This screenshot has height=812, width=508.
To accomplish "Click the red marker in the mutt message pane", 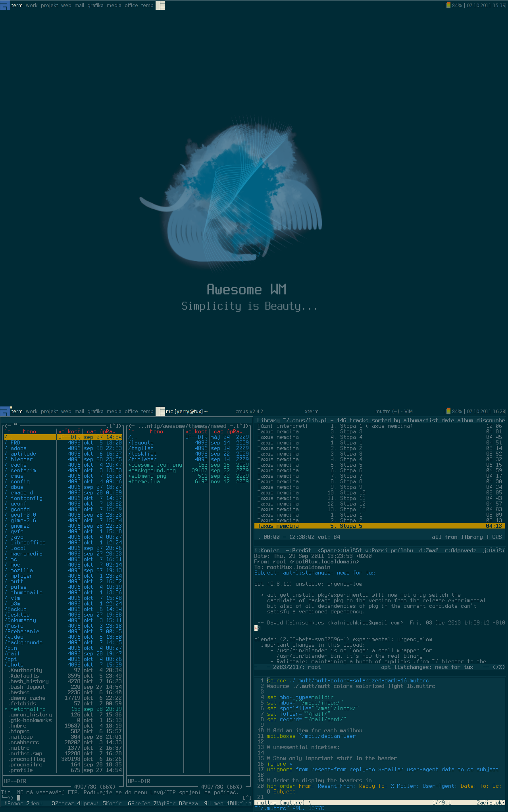I will 256,628.
